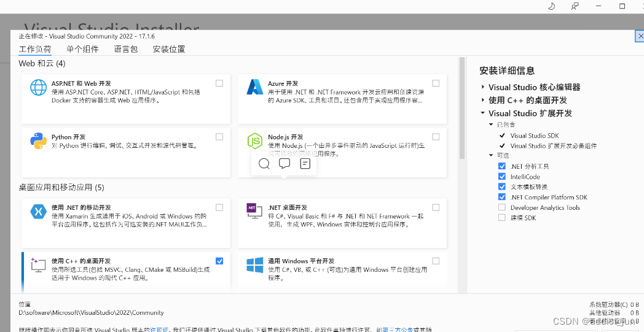Enable Developer Analytics Tools option
The image size is (644, 332).
[502, 207]
